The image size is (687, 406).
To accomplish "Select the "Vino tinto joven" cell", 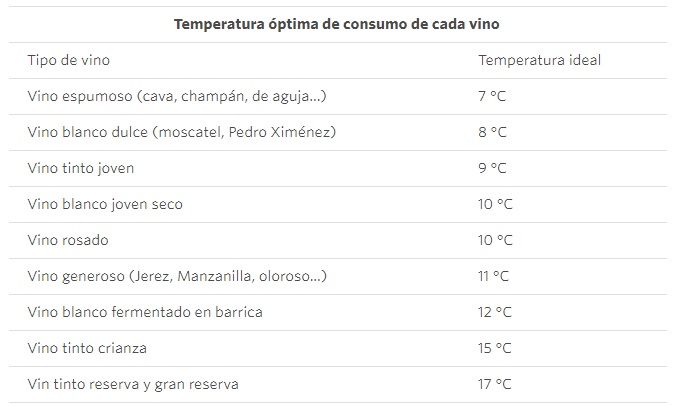I will click(80, 168).
